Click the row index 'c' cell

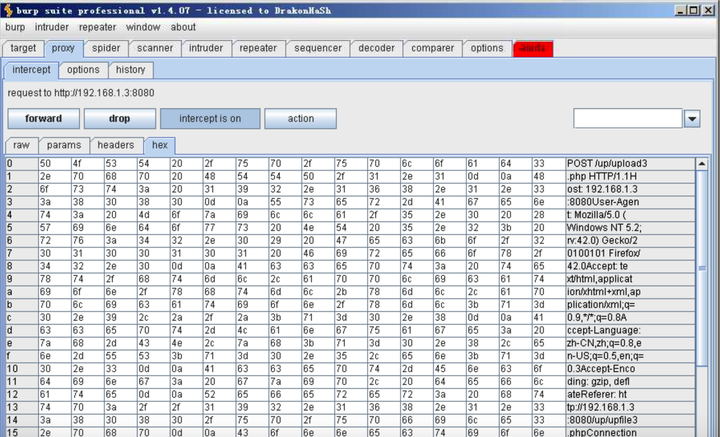tap(22, 318)
